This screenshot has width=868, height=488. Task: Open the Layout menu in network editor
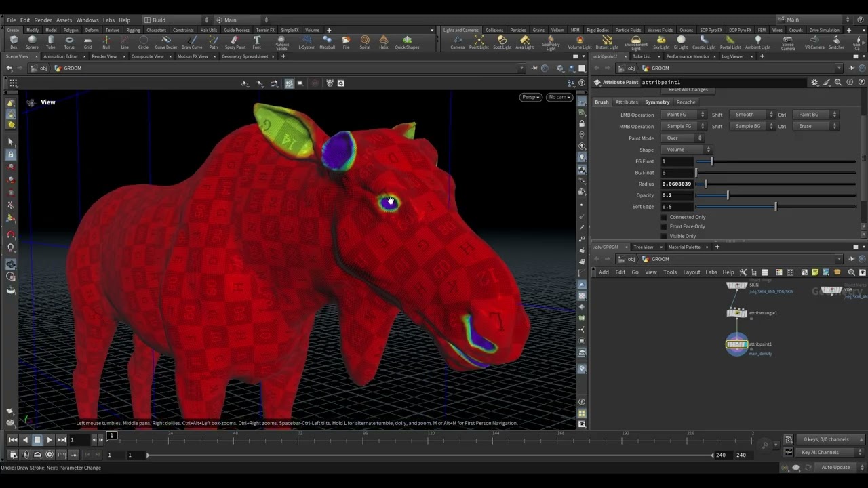(692, 272)
